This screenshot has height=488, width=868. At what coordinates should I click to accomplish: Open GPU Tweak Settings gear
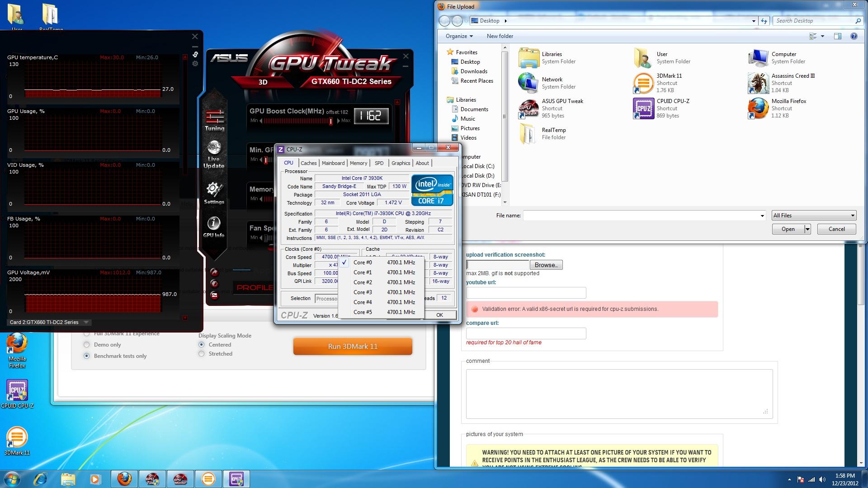point(214,193)
